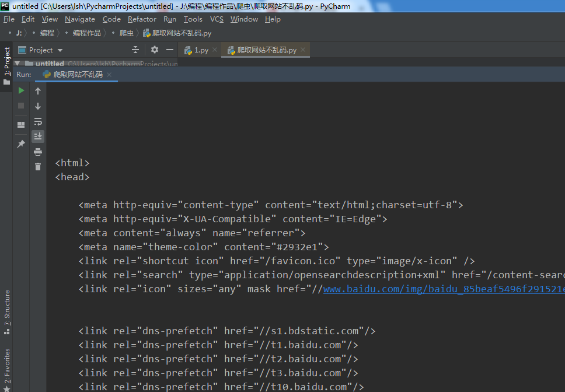Viewport: 565px width, 392px height.
Task: Click the Collapse All icon in Project panel
Action: pyautogui.click(x=135, y=50)
